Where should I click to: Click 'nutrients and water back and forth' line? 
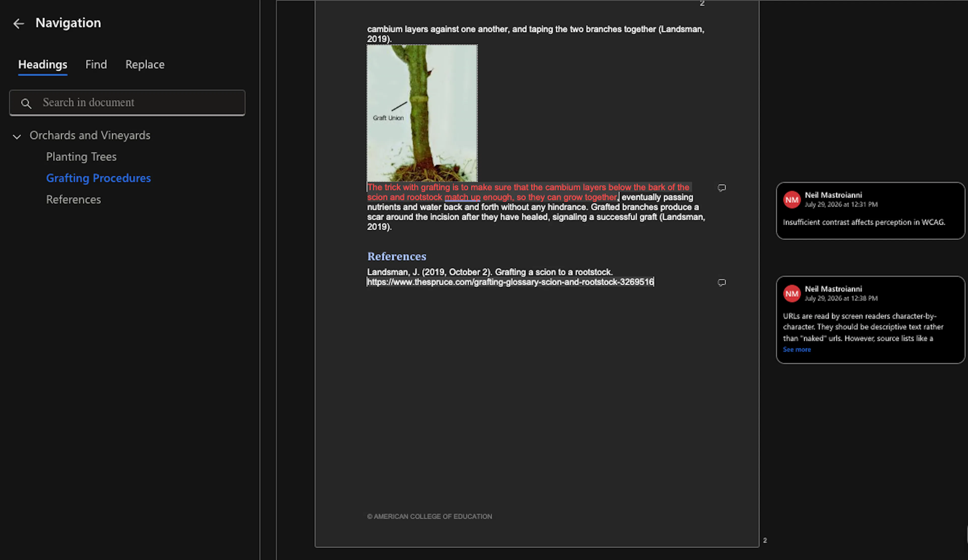click(533, 207)
